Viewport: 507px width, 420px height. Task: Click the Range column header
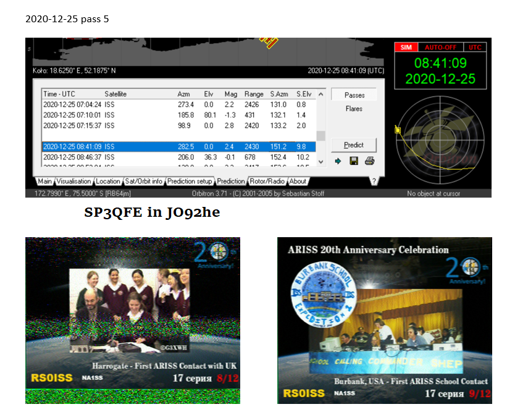tap(255, 94)
